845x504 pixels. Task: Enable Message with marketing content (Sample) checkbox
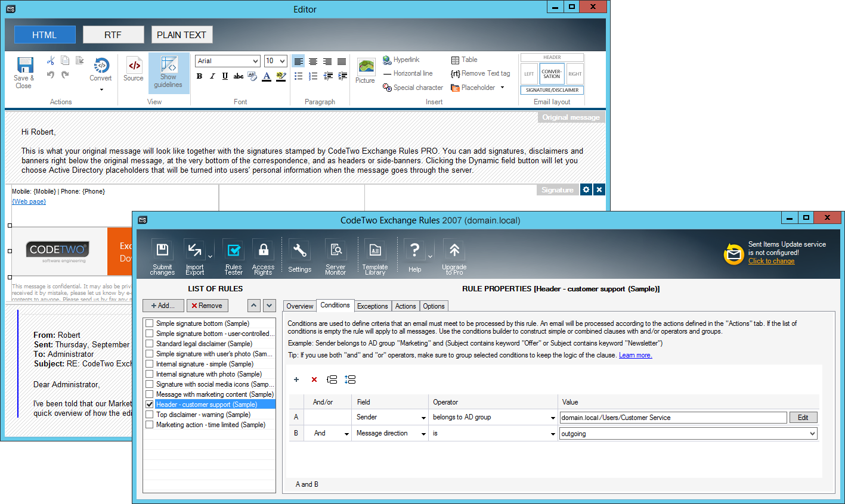coord(150,394)
